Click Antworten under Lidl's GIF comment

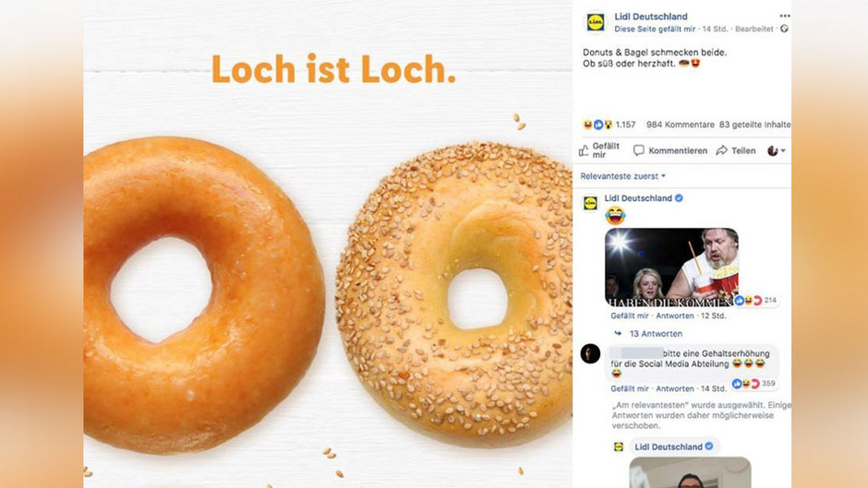point(675,315)
